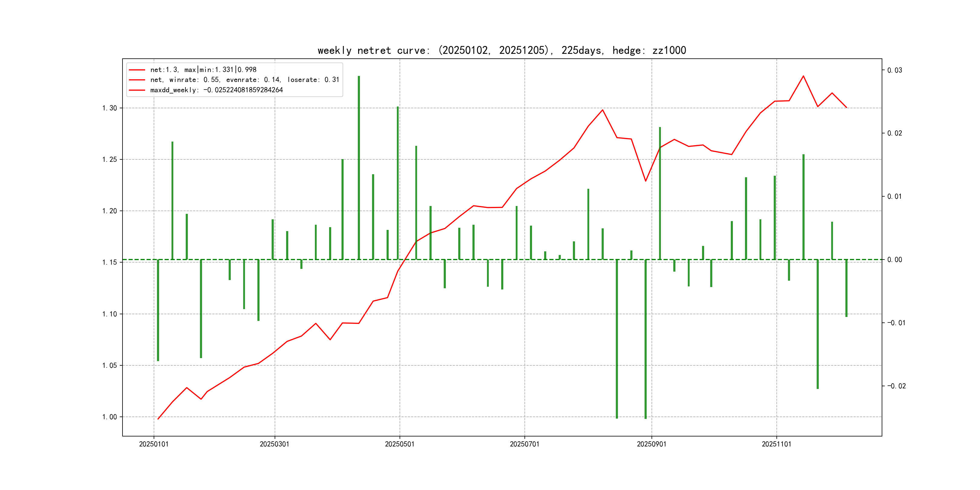This screenshot has height=490, width=980.
Task: Click the 0.03 right y-axis label
Action: (x=894, y=70)
